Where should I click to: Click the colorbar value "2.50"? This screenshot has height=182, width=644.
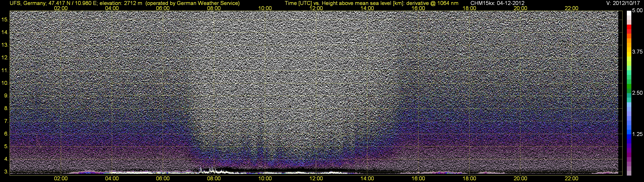[637, 93]
